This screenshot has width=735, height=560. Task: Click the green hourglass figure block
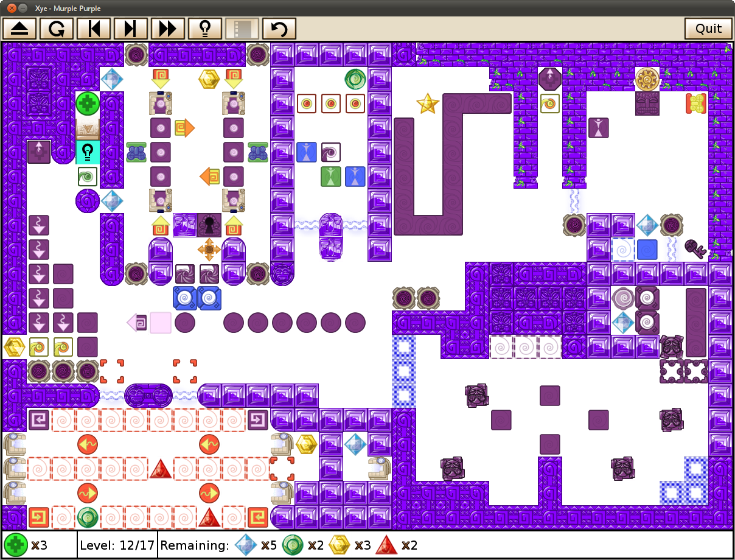click(x=331, y=177)
